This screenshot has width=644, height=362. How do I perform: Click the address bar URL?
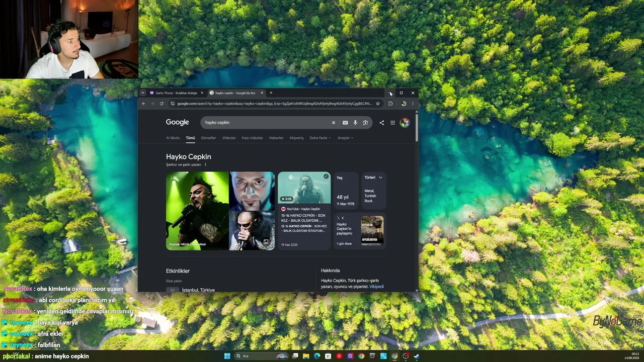pos(275,104)
